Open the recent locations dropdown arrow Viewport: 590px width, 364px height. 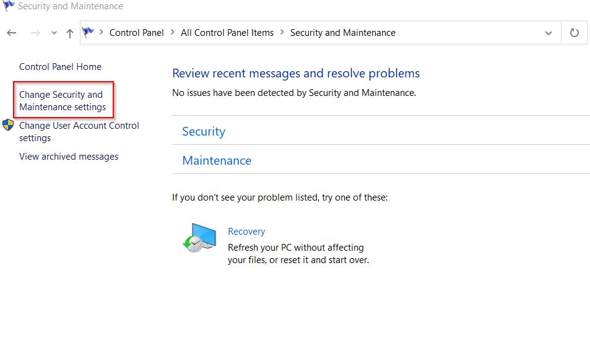tap(54, 33)
